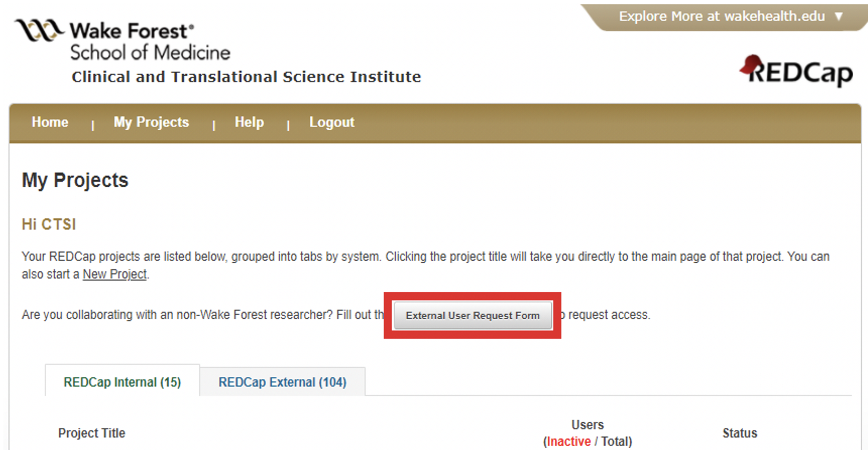
Task: Click the Wake Forest double-helix logo icon
Action: tap(39, 30)
